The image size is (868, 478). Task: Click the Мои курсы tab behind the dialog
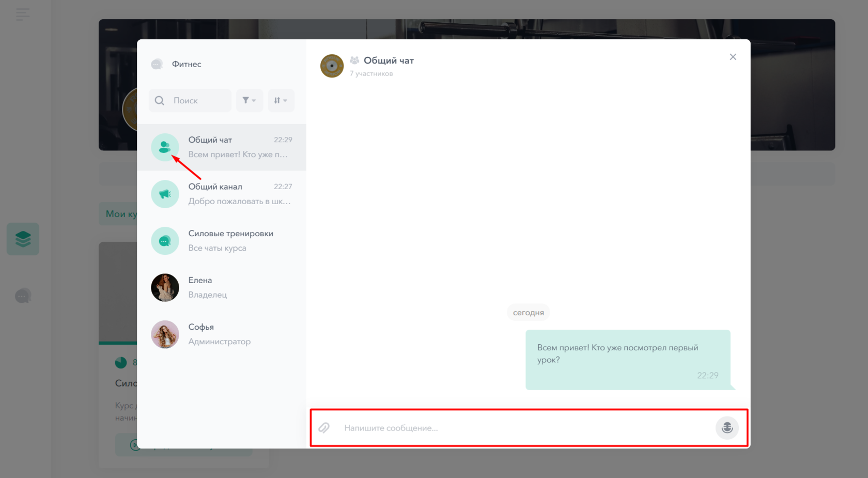click(x=118, y=214)
